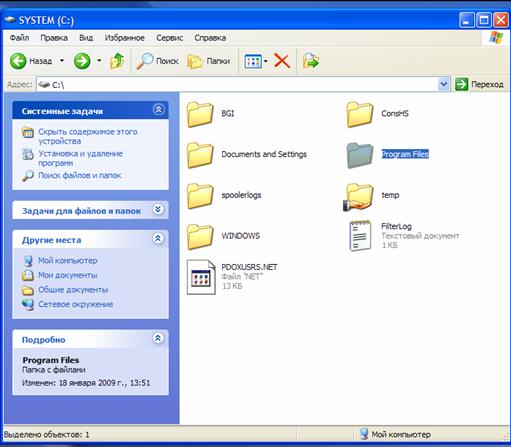511x447 pixels.
Task: Select the spoolerlogs folder icon
Action: point(200,196)
